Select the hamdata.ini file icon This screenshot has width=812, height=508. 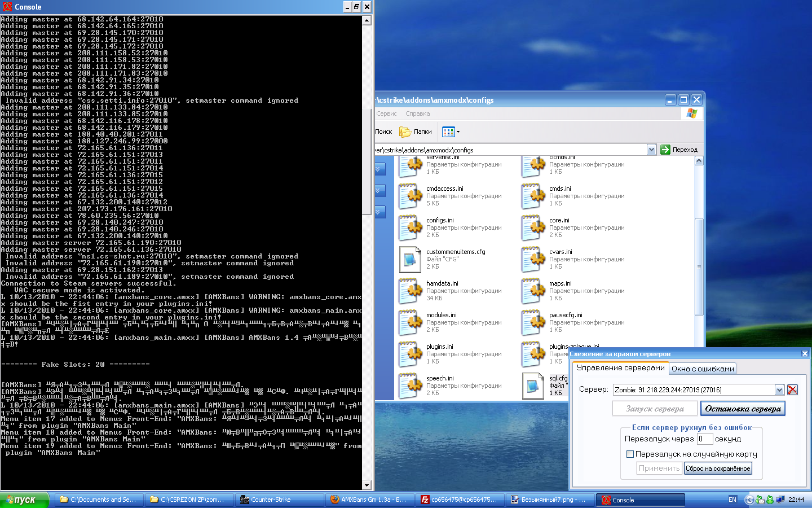click(411, 291)
